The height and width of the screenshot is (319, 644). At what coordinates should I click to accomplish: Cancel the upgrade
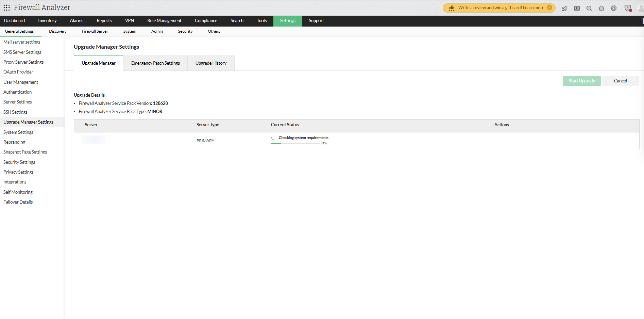coord(621,81)
